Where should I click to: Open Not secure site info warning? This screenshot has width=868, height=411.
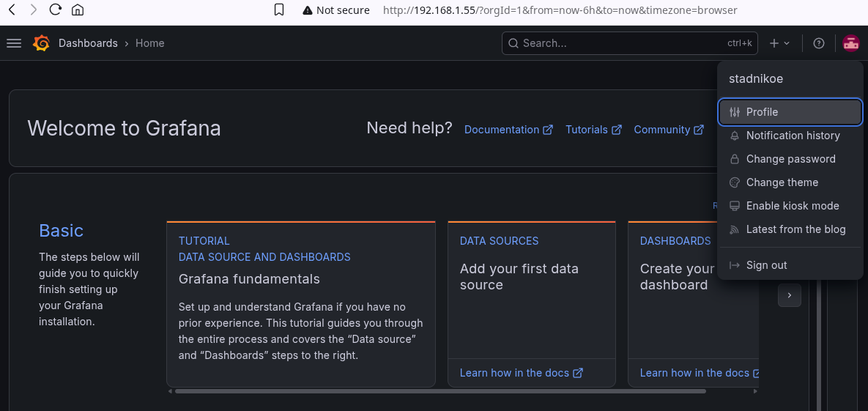pyautogui.click(x=336, y=10)
